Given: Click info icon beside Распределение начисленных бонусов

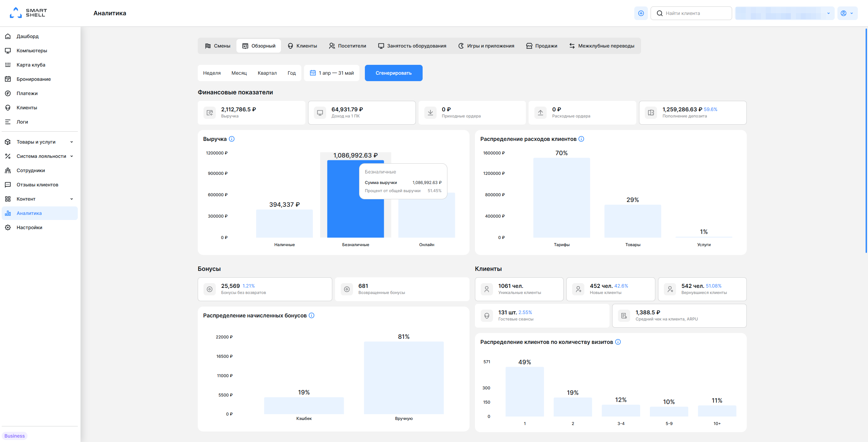Looking at the screenshot, I should pyautogui.click(x=312, y=315).
